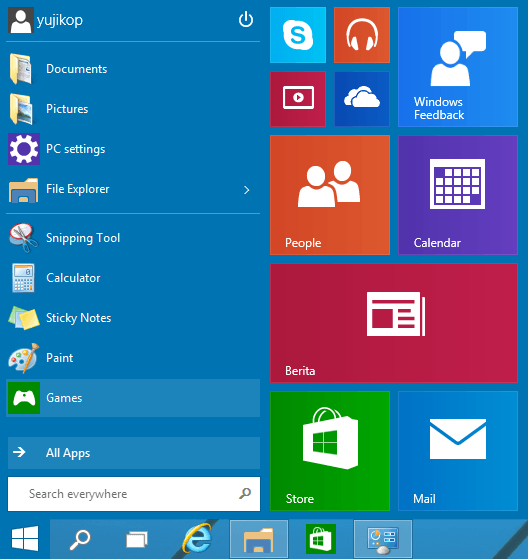Launch Calculator
The height and width of the screenshot is (559, 528).
(133, 278)
